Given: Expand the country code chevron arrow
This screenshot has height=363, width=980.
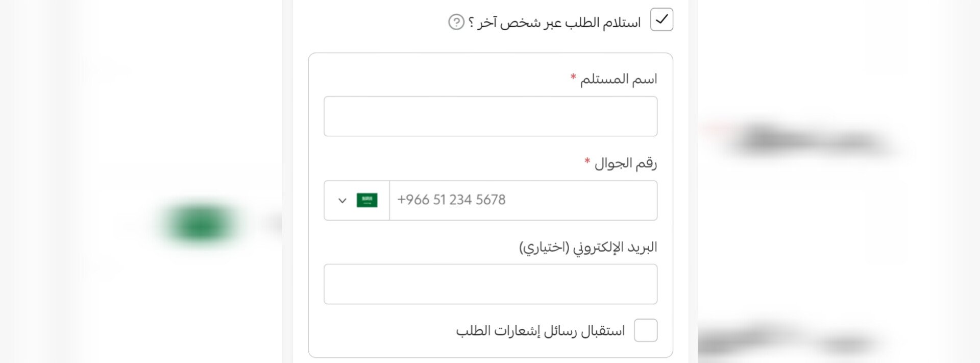Looking at the screenshot, I should coord(342,201).
